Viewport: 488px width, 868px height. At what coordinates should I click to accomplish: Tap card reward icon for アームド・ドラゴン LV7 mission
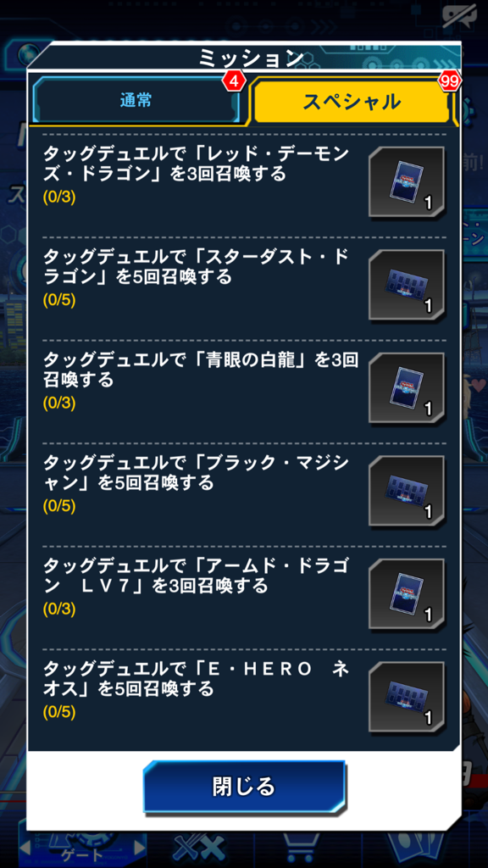point(407,594)
